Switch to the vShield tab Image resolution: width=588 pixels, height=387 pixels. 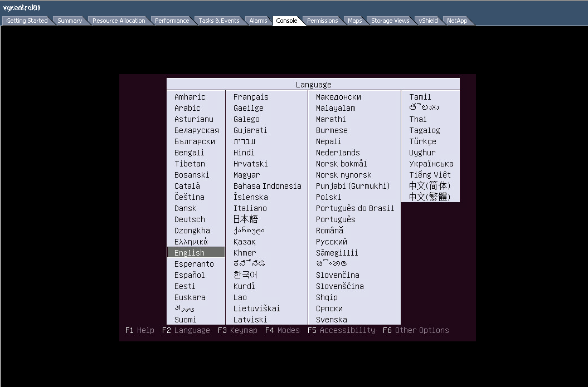(428, 21)
